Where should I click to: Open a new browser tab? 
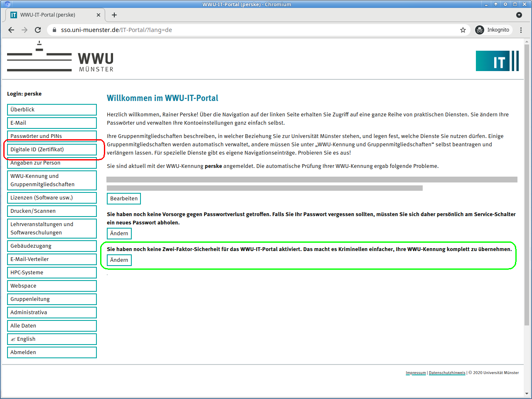pos(114,15)
